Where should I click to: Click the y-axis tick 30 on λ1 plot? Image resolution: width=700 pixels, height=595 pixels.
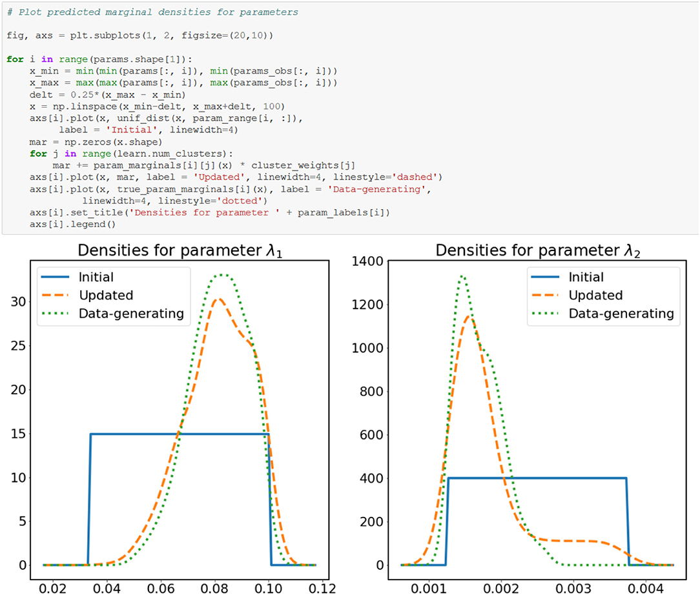pos(18,302)
